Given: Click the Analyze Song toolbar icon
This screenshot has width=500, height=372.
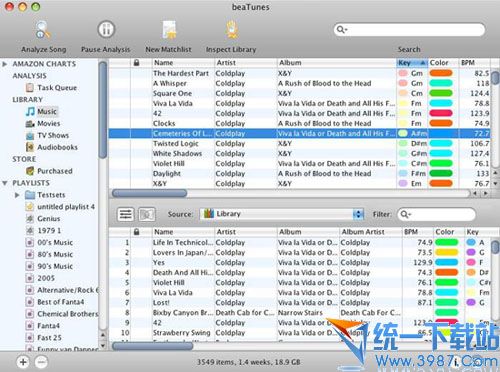Looking at the screenshot, I should point(43,30).
